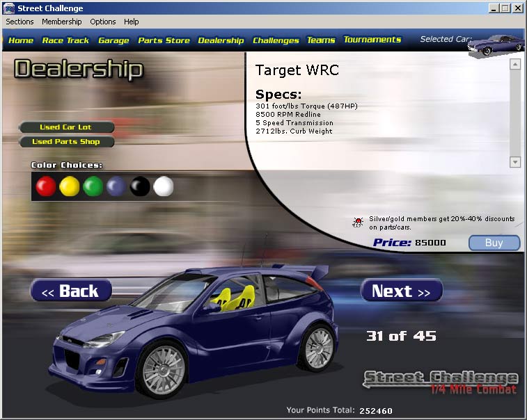
Task: Choose the white car color
Action: pos(164,186)
